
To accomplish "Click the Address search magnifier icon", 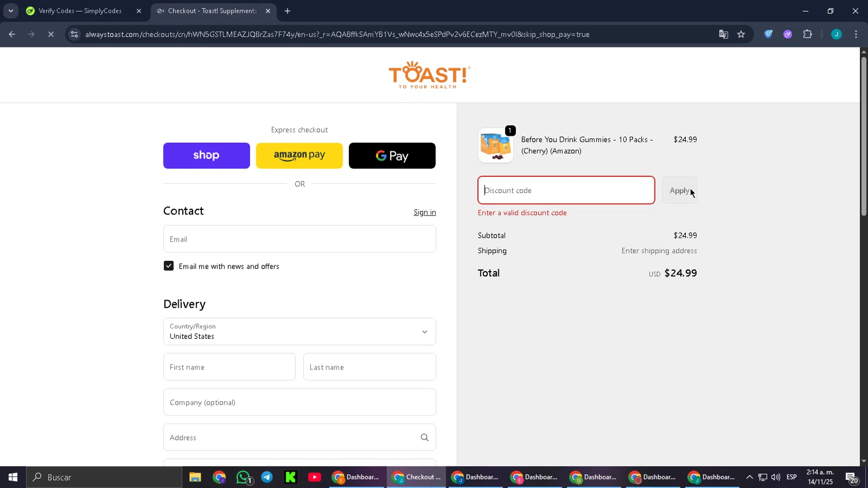I will pos(425,438).
